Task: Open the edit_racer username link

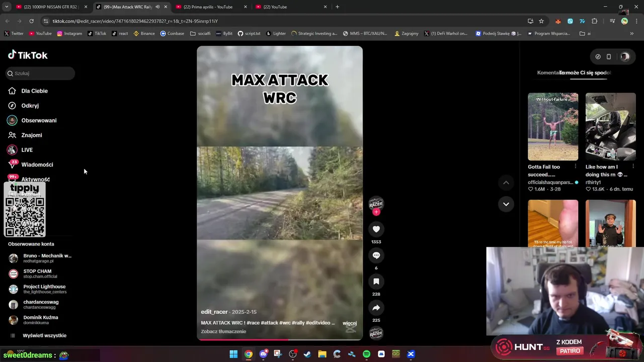Action: click(x=214, y=312)
